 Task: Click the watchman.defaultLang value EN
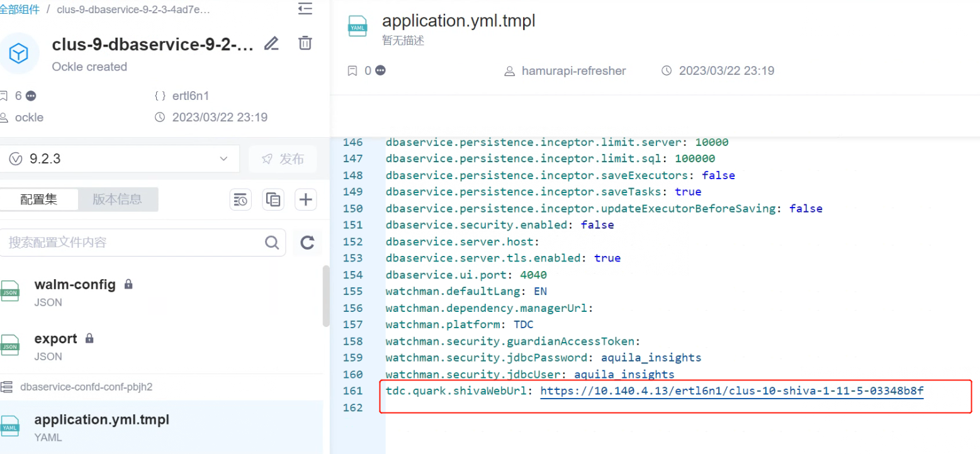(540, 291)
